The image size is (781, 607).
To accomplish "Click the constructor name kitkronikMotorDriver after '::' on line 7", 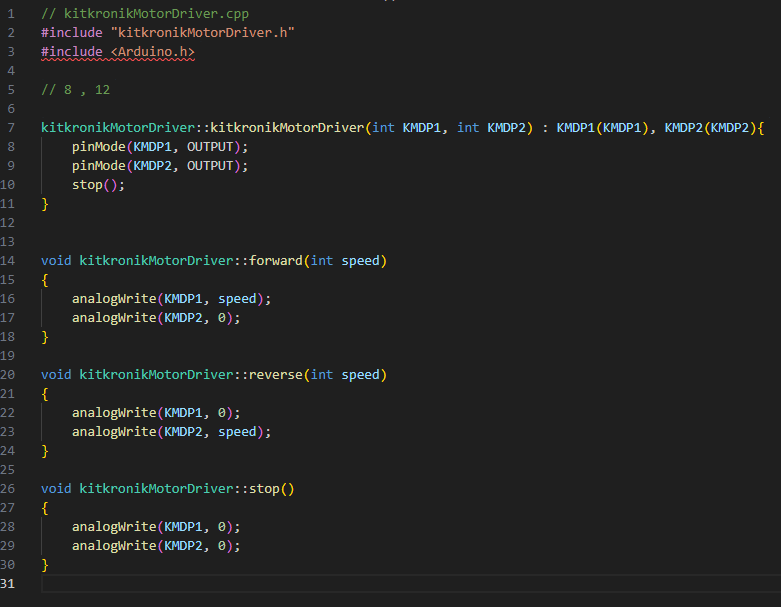I will (x=287, y=128).
